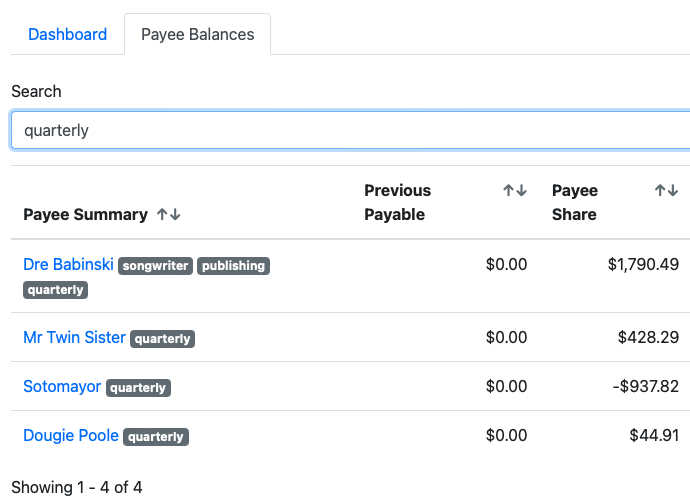Click the Previous Payable column header
The height and width of the screenshot is (503, 690).
pos(397,202)
